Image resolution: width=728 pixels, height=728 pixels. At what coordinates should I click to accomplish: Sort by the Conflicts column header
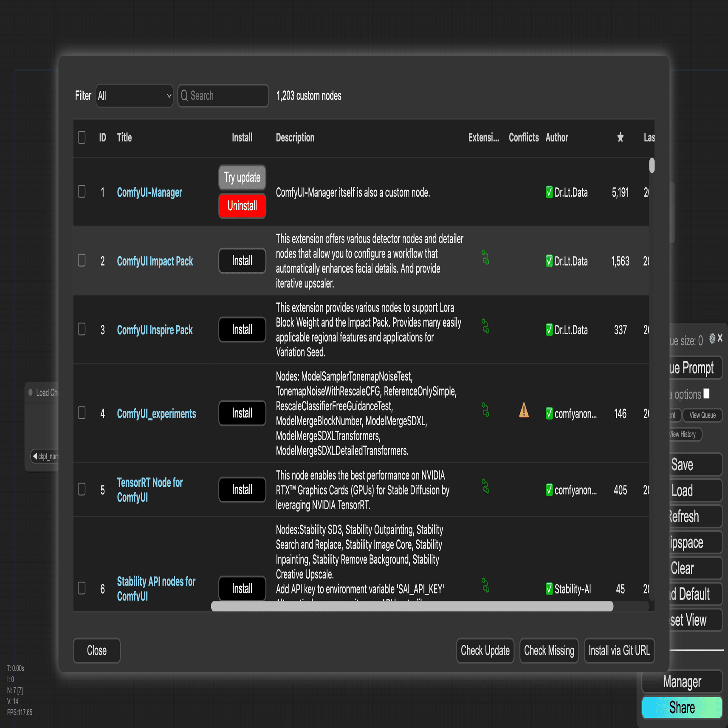524,138
